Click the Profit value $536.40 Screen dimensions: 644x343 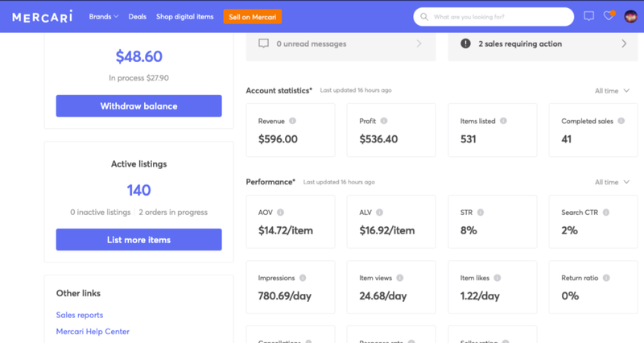coord(378,139)
